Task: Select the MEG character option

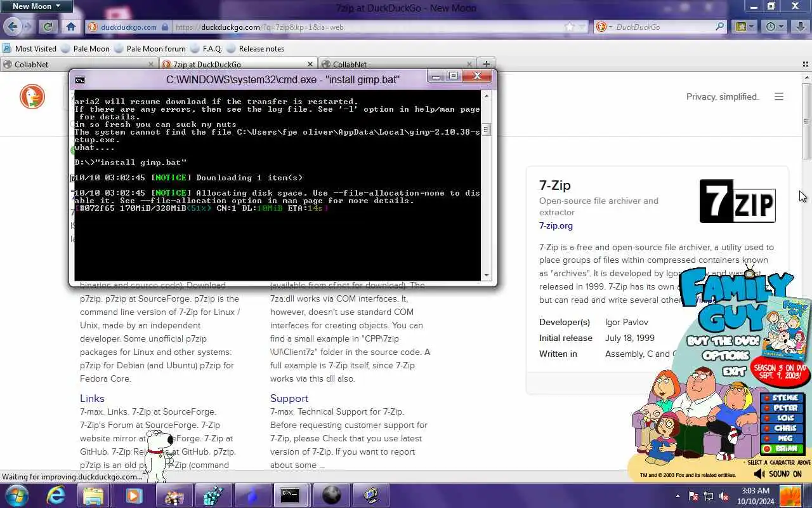Action: [x=783, y=439]
